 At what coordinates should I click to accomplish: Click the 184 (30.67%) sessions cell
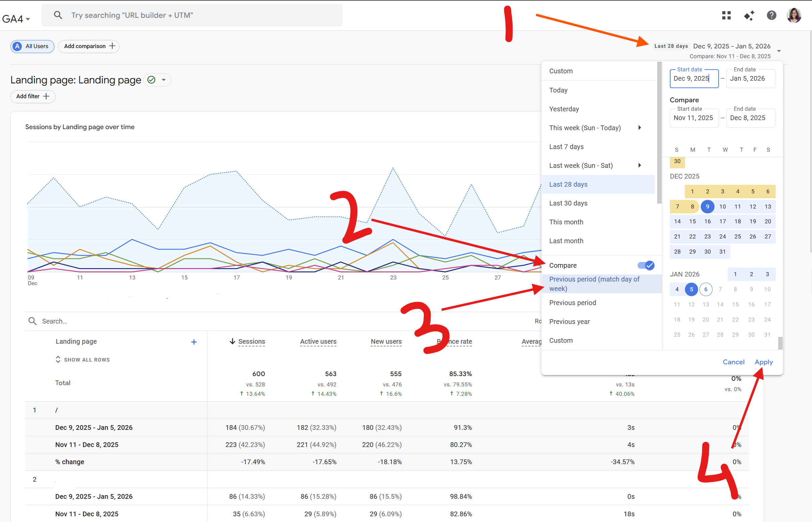[x=245, y=427]
